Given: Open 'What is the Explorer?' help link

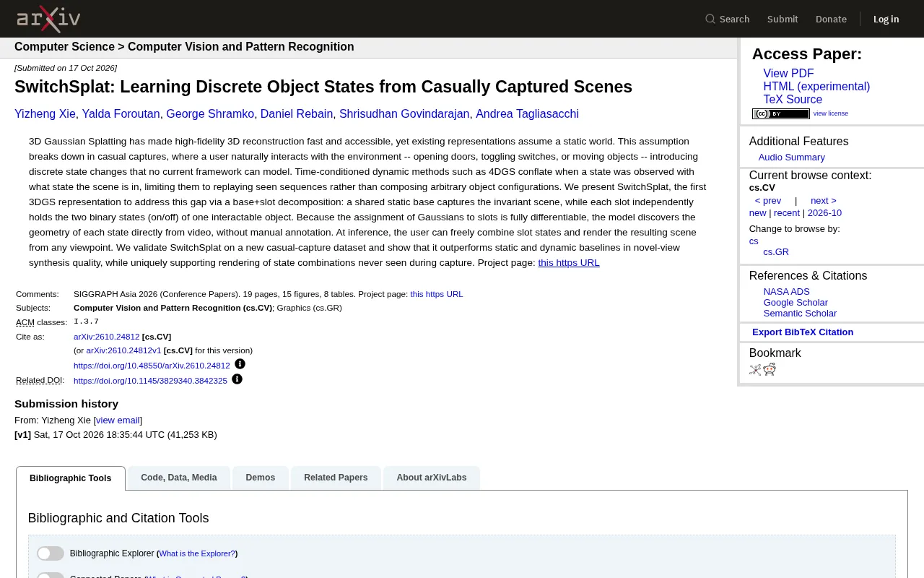Looking at the screenshot, I should [x=197, y=553].
